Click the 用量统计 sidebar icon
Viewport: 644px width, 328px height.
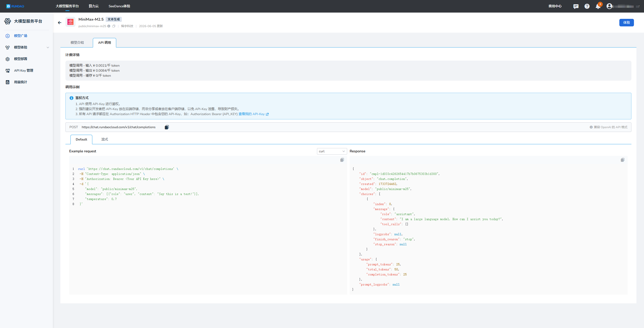coord(8,82)
